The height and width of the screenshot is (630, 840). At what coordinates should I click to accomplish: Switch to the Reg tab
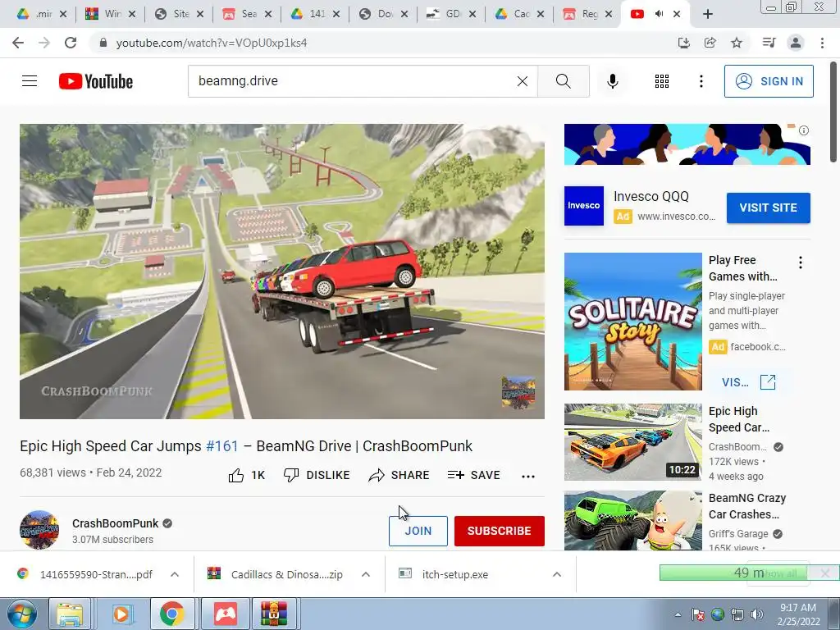[587, 14]
